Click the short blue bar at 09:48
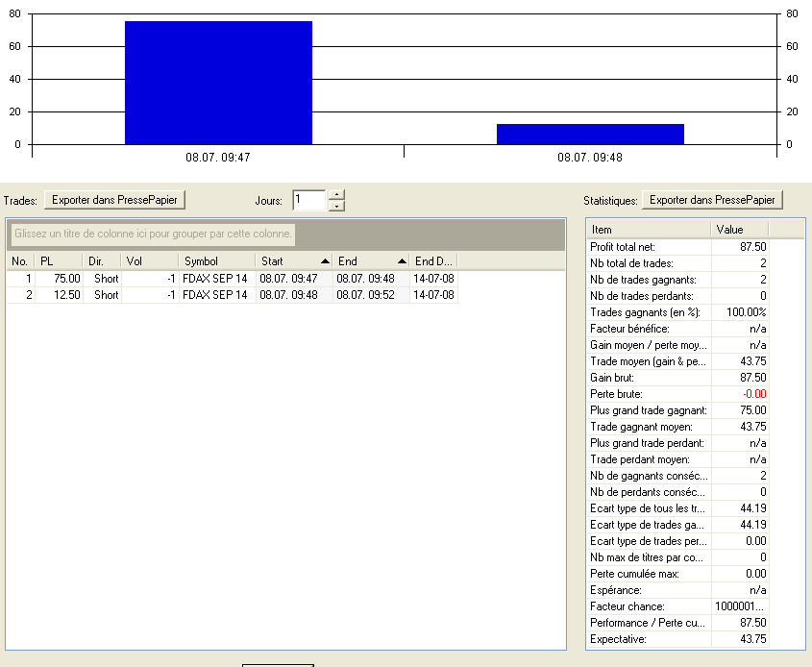Viewport: 812px width, 667px height. point(590,135)
